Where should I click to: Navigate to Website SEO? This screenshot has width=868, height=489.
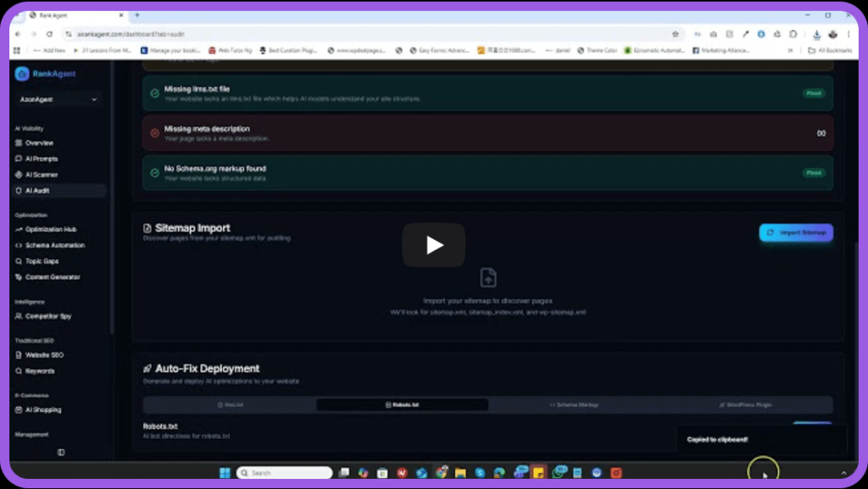44,355
